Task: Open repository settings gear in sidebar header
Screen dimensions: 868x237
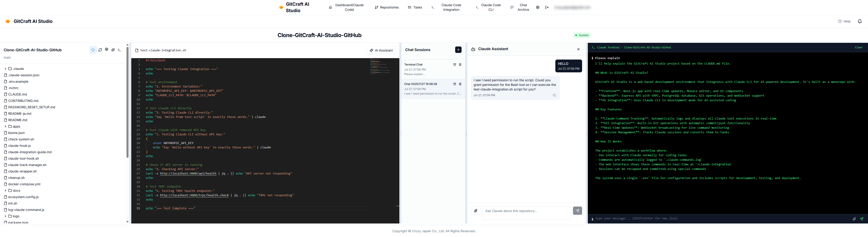Action: (107, 49)
